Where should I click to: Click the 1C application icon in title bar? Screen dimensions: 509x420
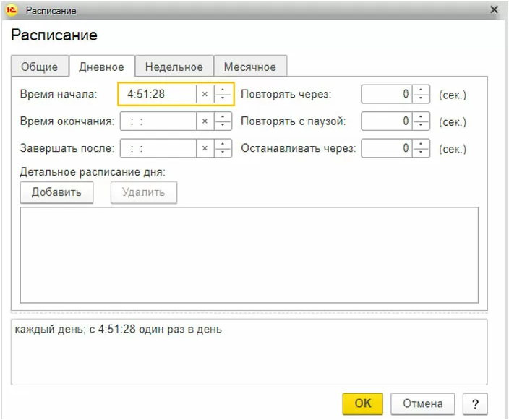coord(12,11)
